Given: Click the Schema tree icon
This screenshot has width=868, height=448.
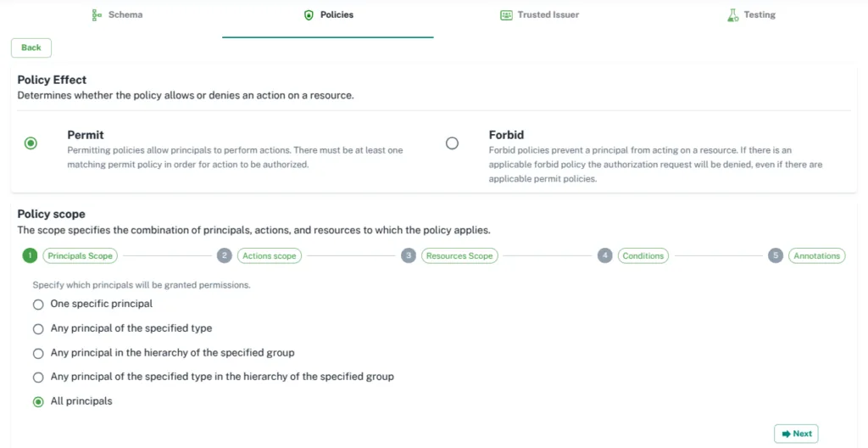Looking at the screenshot, I should coord(97,15).
